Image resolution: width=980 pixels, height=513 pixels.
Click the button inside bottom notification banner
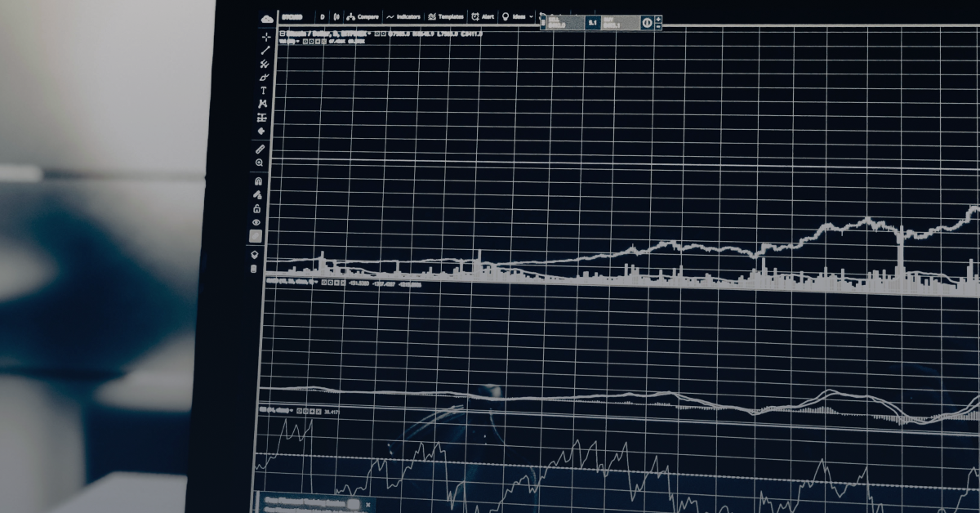[x=354, y=504]
